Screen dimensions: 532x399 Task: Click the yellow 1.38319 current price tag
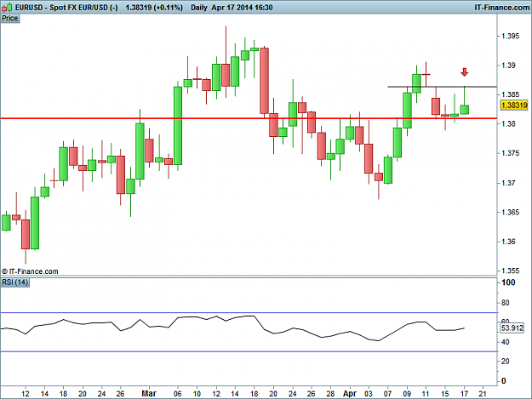[514, 105]
